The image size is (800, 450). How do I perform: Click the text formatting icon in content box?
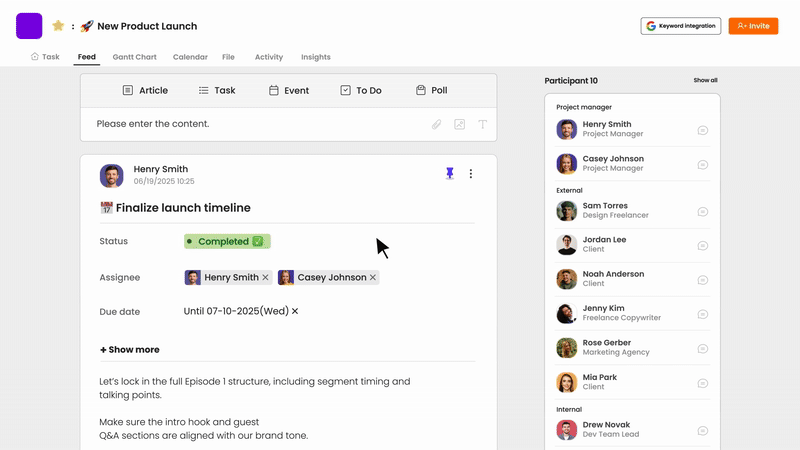(482, 125)
